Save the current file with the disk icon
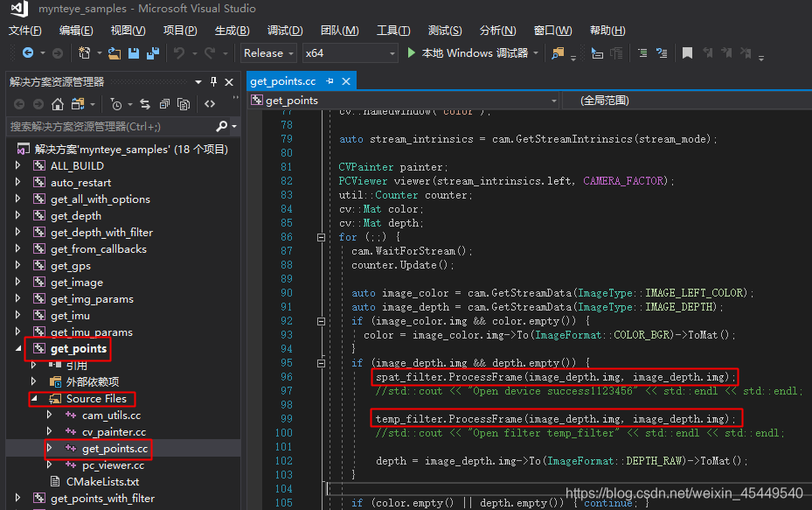 [x=134, y=52]
